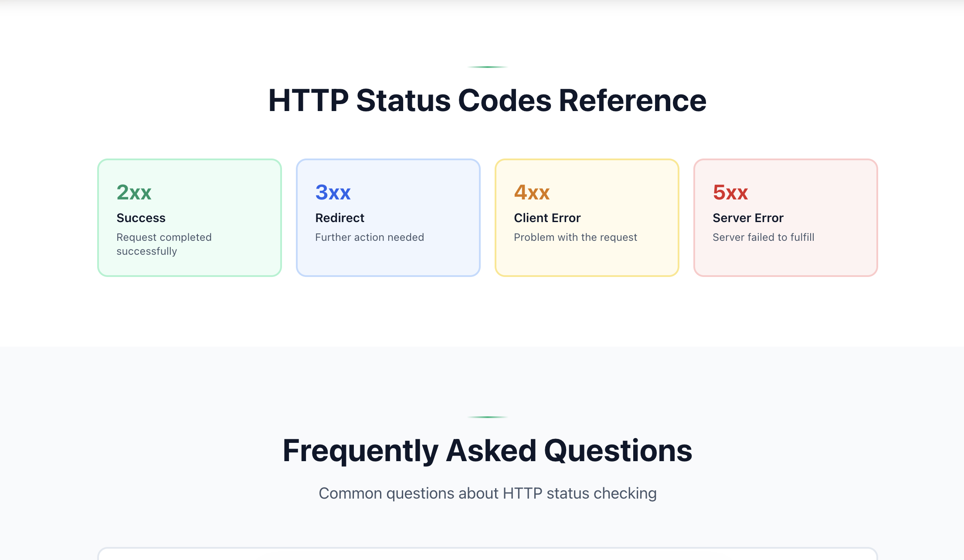This screenshot has height=560, width=964.
Task: Click the orange 4xx code label
Action: tap(532, 192)
